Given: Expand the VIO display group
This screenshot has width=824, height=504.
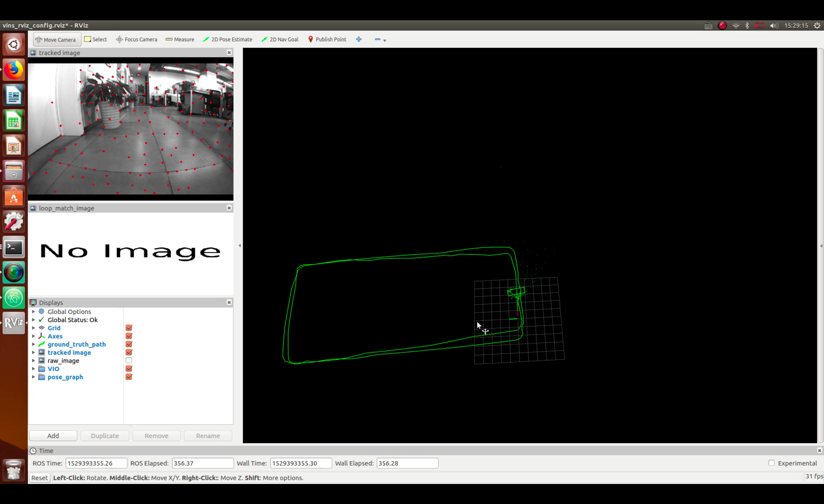Looking at the screenshot, I should coord(33,369).
